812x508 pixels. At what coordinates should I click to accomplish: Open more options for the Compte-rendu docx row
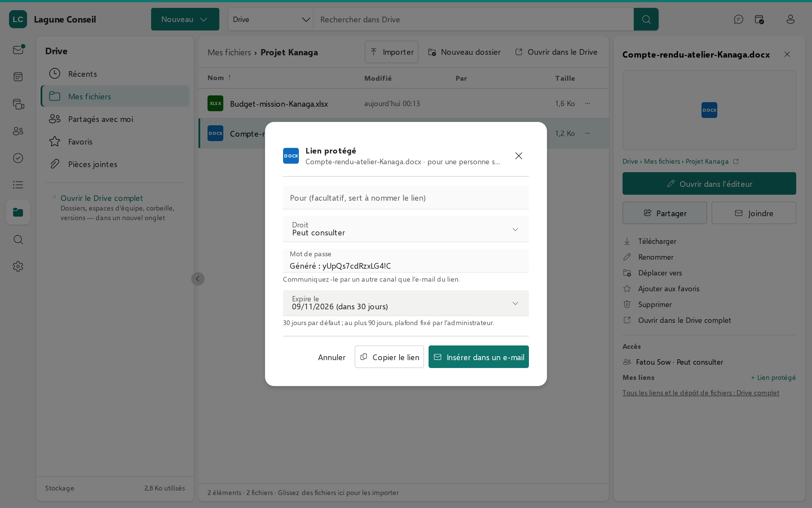click(x=587, y=133)
